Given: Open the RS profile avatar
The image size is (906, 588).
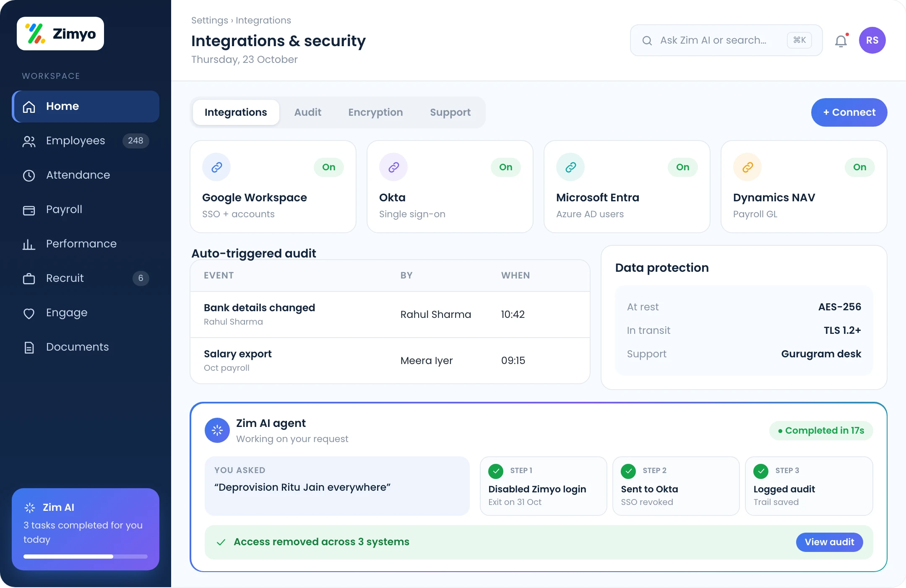Looking at the screenshot, I should point(872,40).
